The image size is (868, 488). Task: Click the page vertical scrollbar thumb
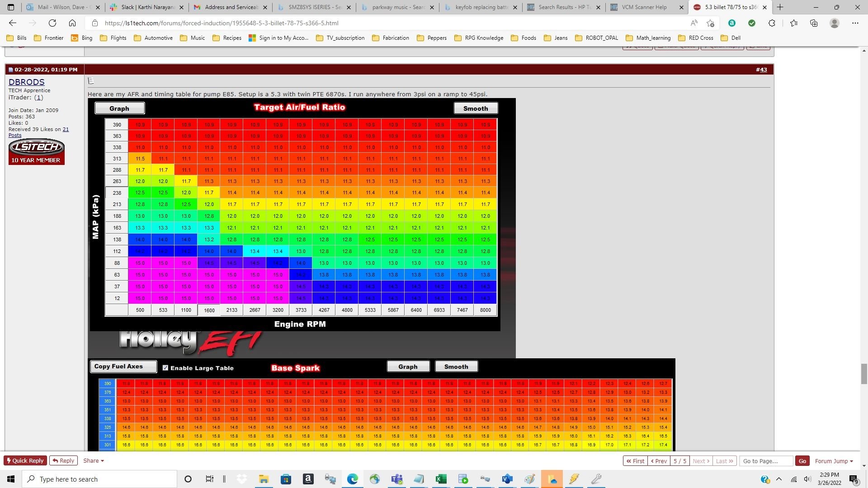click(x=864, y=373)
